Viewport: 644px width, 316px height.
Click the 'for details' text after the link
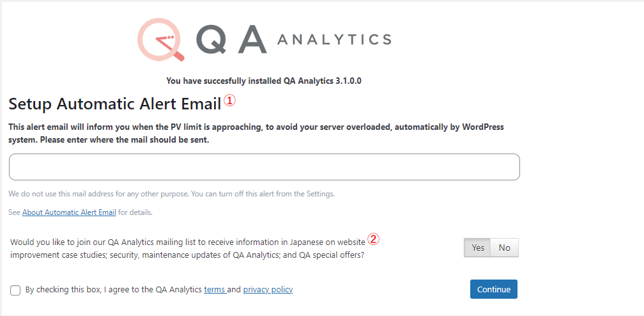coord(135,212)
